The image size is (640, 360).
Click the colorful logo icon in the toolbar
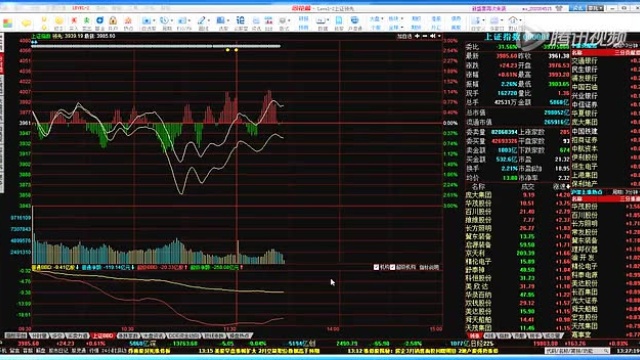coord(7,22)
